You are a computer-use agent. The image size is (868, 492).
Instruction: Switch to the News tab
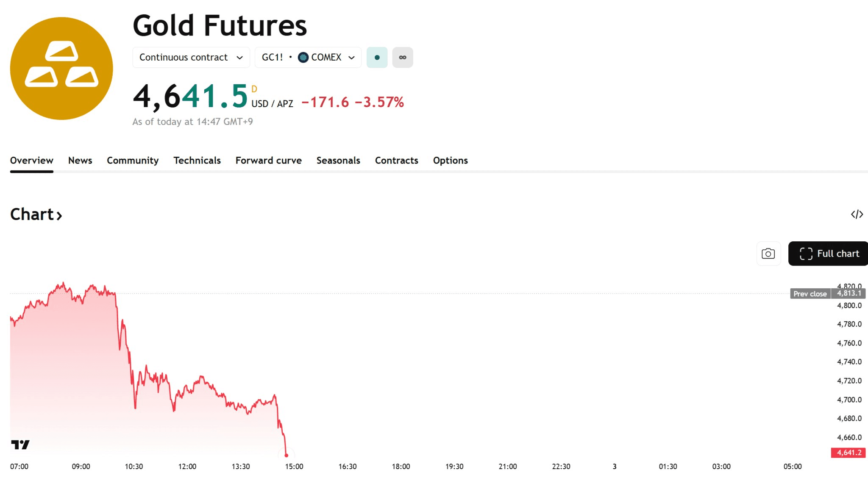click(x=80, y=160)
